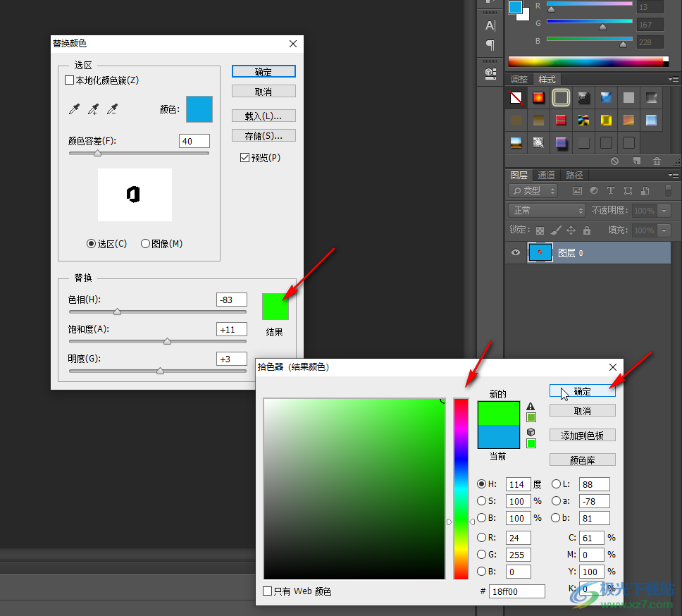Click 取消 in the color picker
The width and height of the screenshot is (682, 616).
[583, 411]
